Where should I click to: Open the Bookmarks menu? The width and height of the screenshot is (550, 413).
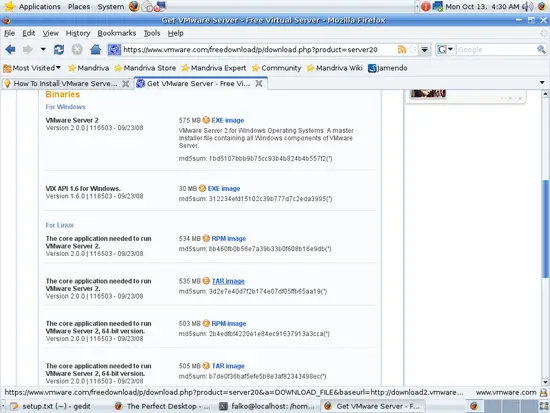pyautogui.click(x=116, y=33)
